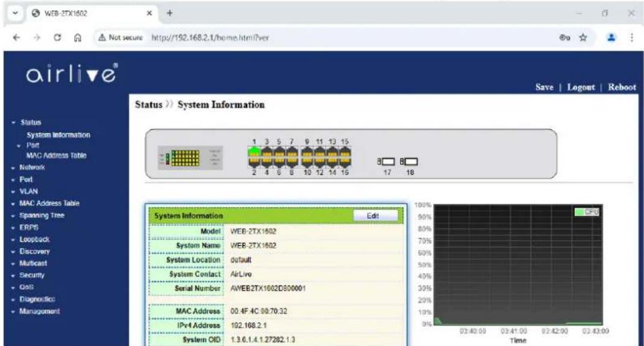The width and height of the screenshot is (644, 346).
Task: Open the Diagnostics sidebar menu
Action: coord(37,299)
